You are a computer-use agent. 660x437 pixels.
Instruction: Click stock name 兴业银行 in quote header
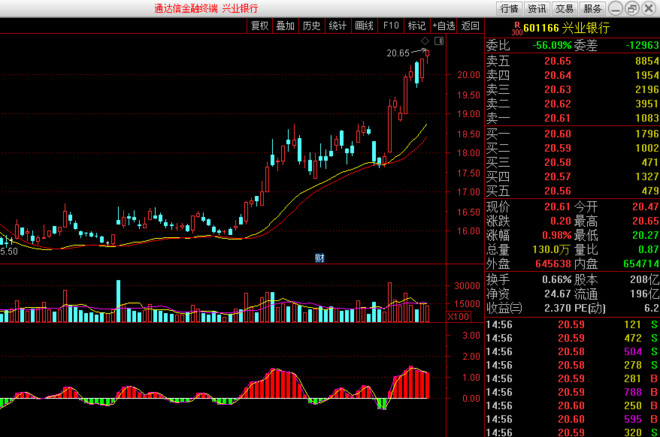(x=585, y=28)
